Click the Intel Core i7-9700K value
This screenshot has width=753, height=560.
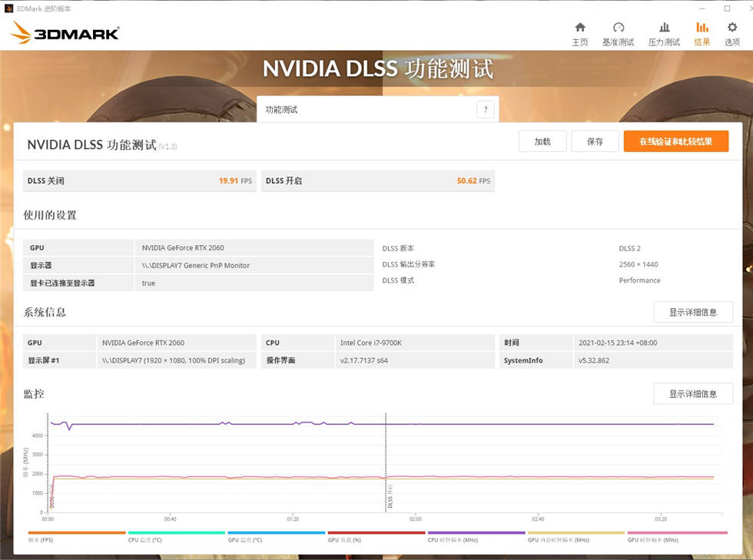pyautogui.click(x=370, y=343)
